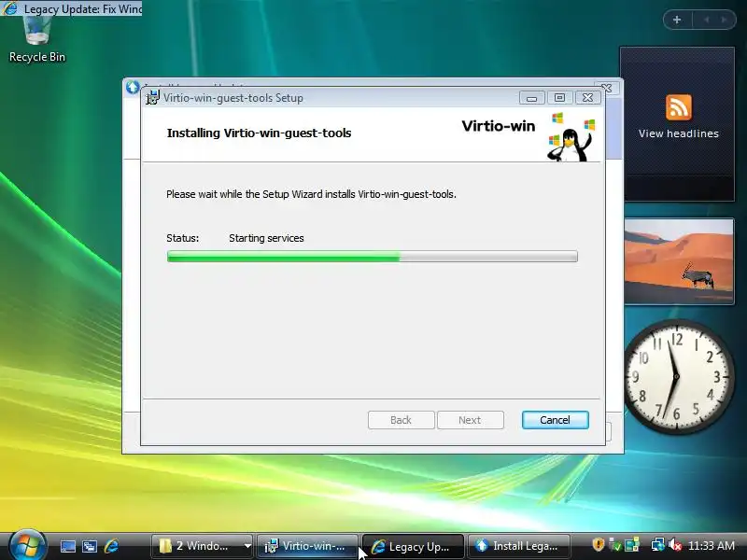Image resolution: width=747 pixels, height=560 pixels.
Task: Click the Legacy Update installer title icon
Action: tap(133, 87)
